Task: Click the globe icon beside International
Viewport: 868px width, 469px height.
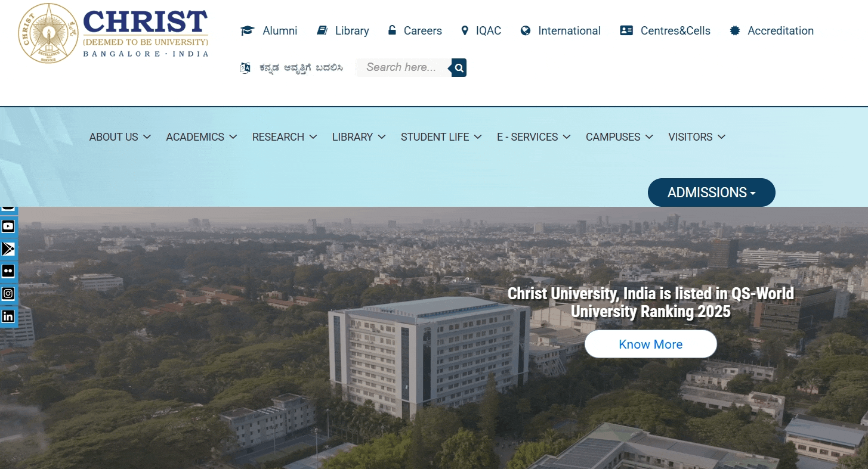Action: pos(526,30)
